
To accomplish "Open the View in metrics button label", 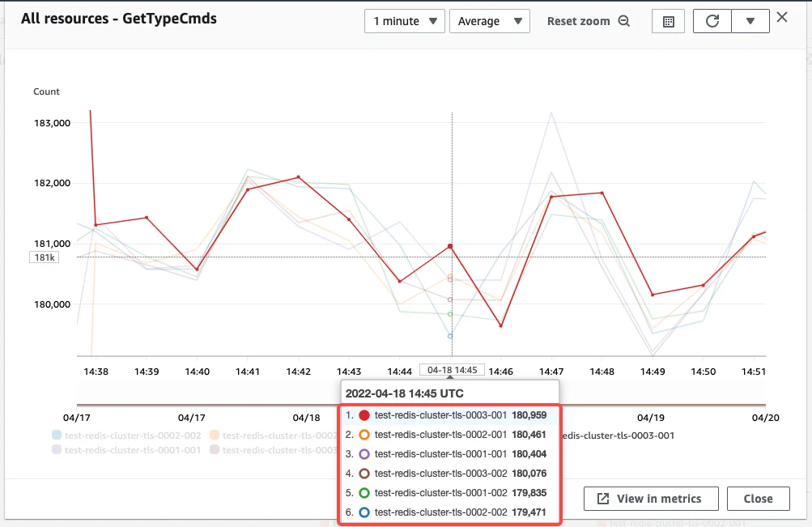I will (659, 499).
